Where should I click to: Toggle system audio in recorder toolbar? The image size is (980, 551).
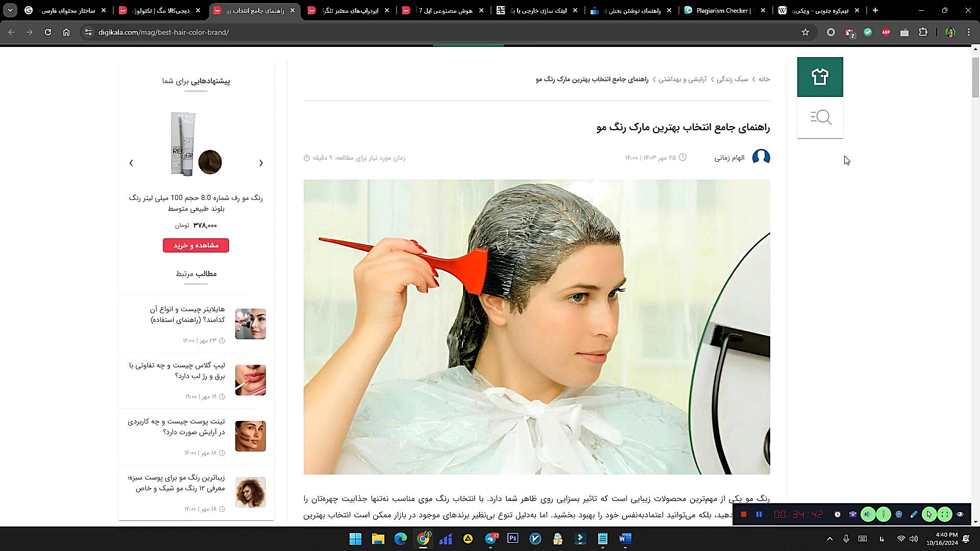tap(868, 514)
